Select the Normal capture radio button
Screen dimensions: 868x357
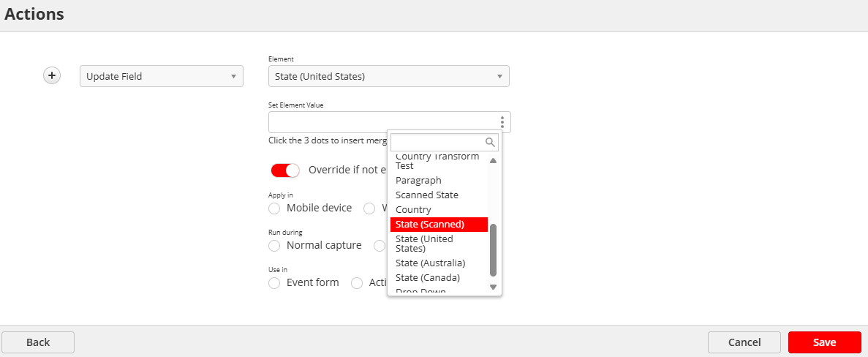tap(274, 245)
